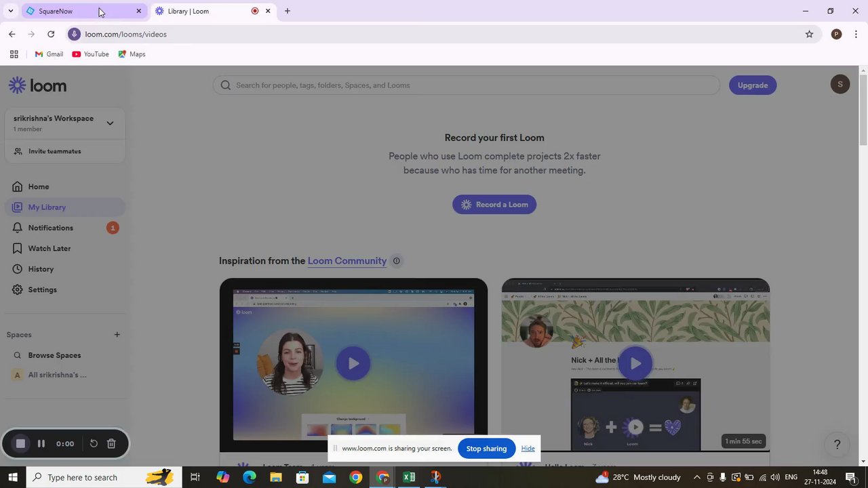Click the Loom search field
The image size is (868, 488).
[x=467, y=85]
